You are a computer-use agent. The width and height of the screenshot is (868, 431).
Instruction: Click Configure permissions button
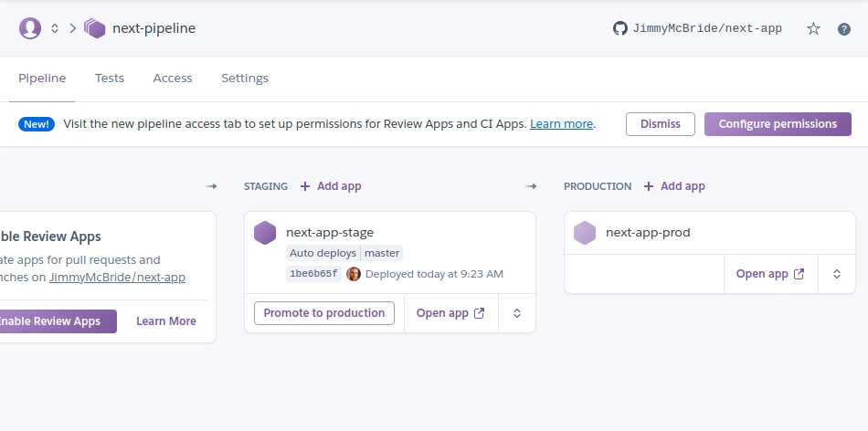pyautogui.click(x=778, y=124)
